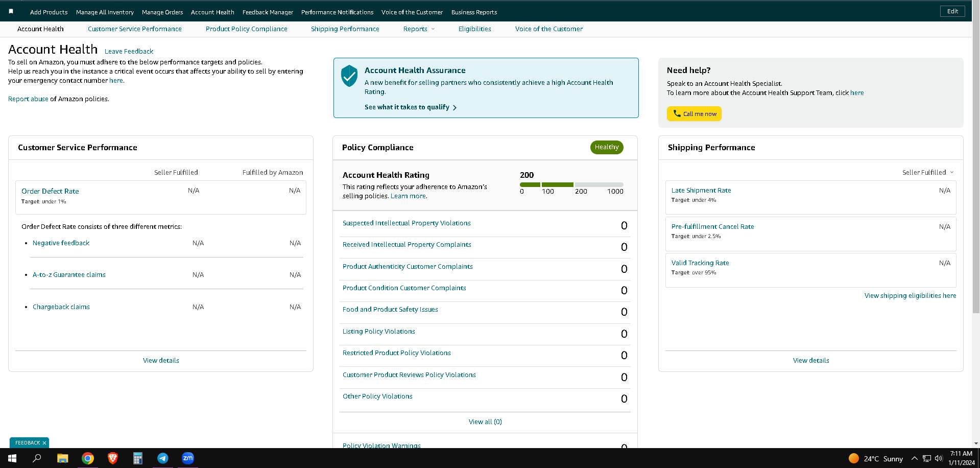Open the Calculator app from the taskbar
980x468 pixels.
pyautogui.click(x=138, y=458)
